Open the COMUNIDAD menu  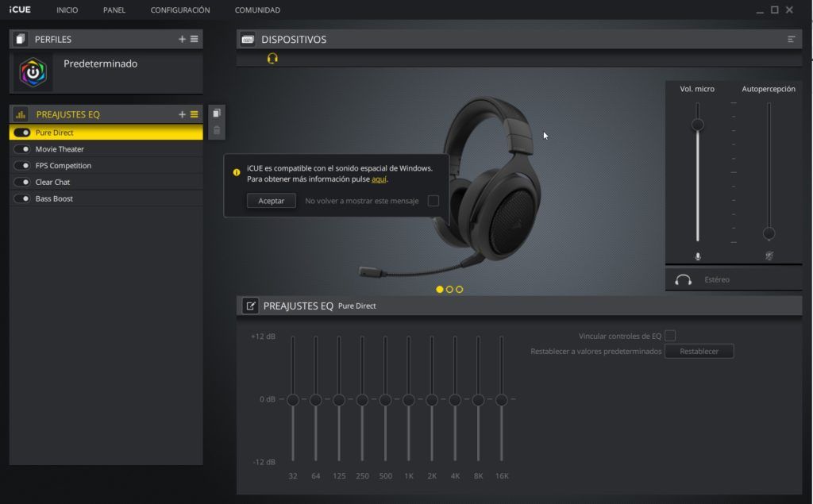click(257, 10)
